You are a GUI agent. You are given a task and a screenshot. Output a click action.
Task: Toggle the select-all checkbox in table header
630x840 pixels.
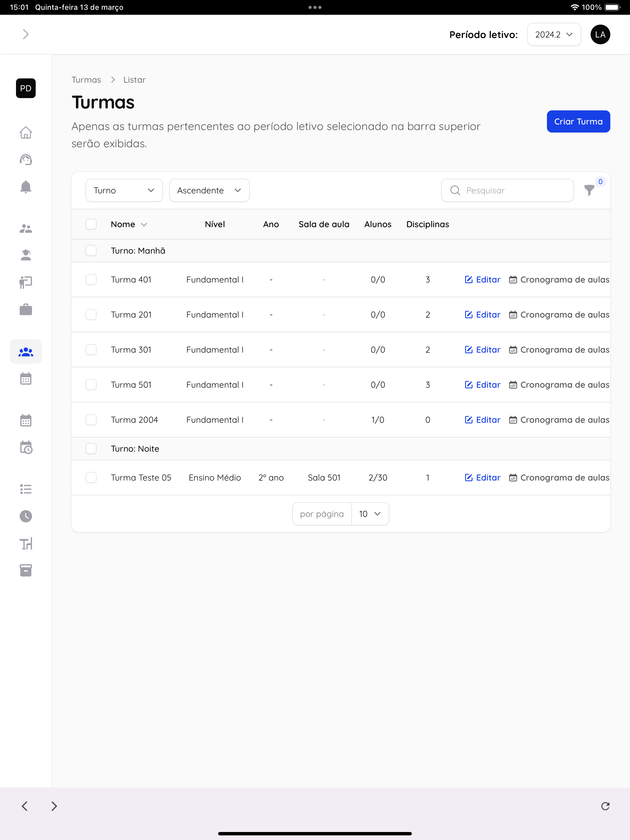pos(91,224)
